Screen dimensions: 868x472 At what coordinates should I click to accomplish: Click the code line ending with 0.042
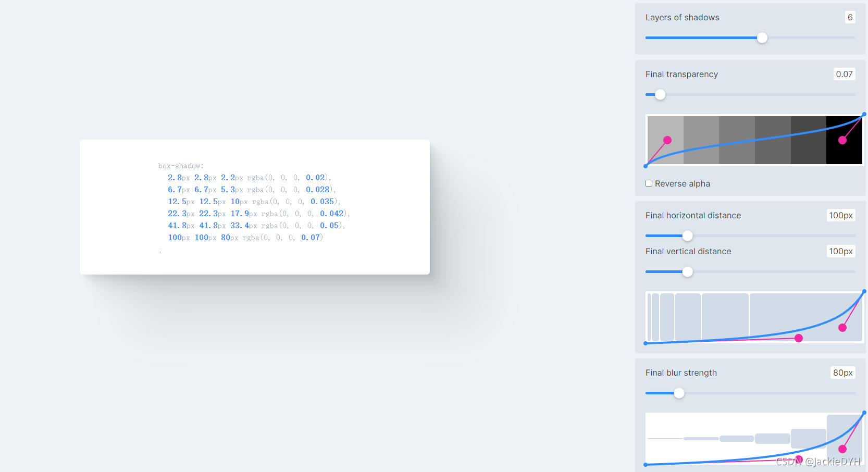click(258, 214)
